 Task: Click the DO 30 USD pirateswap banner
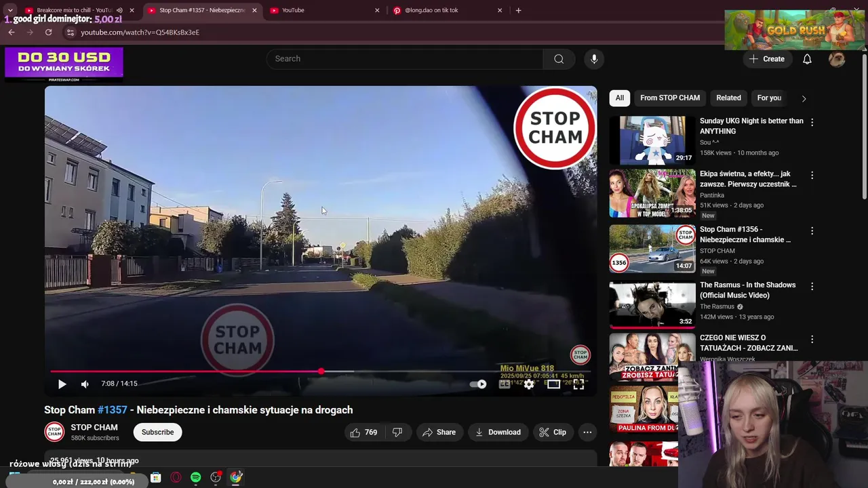[64, 64]
